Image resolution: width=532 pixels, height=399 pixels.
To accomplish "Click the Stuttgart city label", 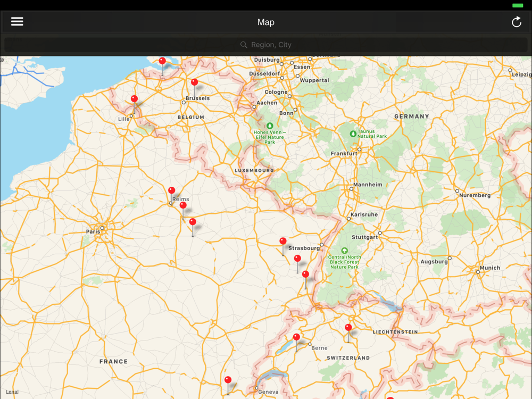I will pyautogui.click(x=365, y=237).
